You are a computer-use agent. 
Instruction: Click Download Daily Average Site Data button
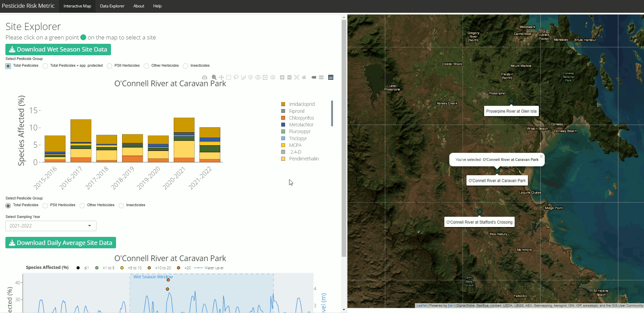61,243
